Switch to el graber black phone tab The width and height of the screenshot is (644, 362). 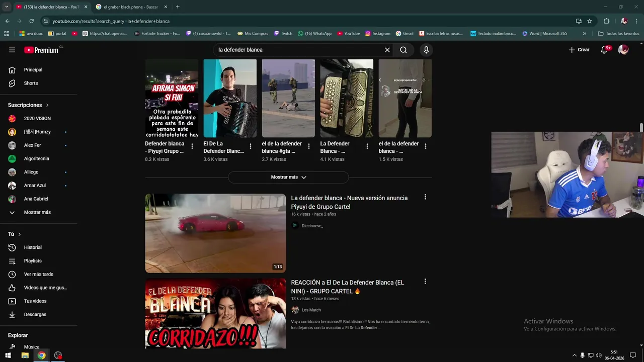(131, 7)
